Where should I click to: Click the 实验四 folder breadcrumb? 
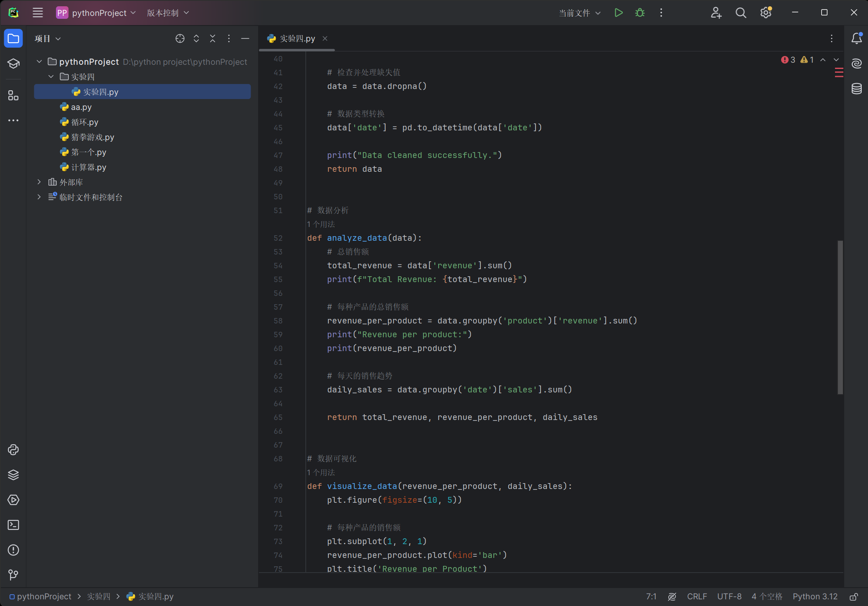(99, 596)
